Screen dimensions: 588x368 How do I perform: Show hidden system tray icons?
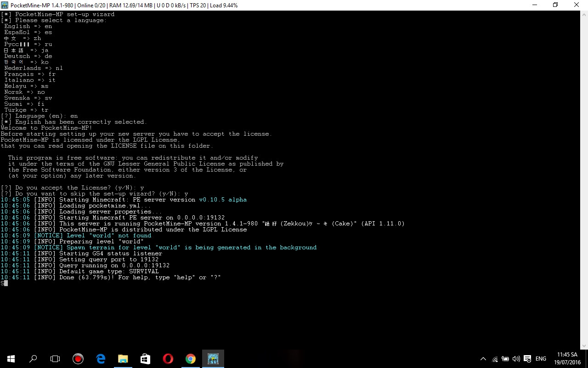(x=483, y=359)
